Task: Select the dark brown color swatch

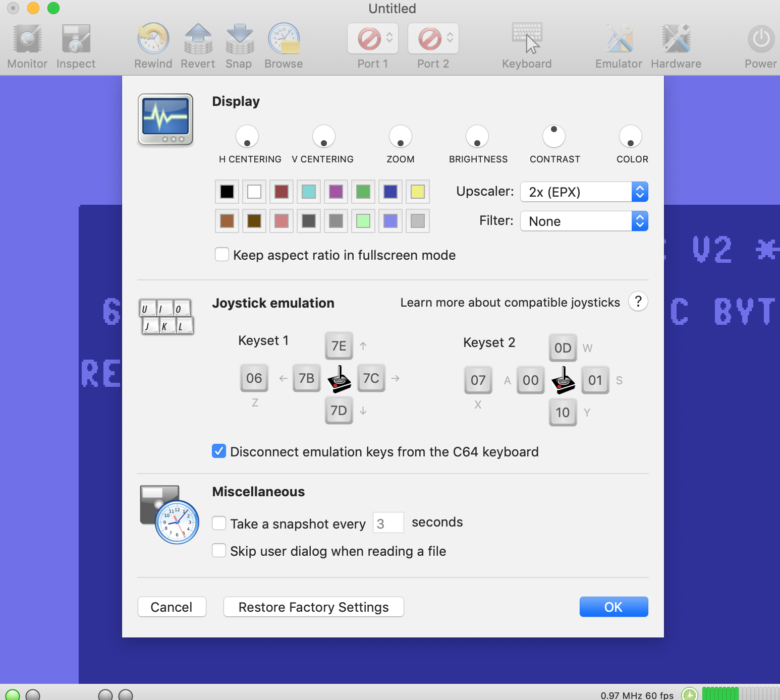Action: coord(254,221)
